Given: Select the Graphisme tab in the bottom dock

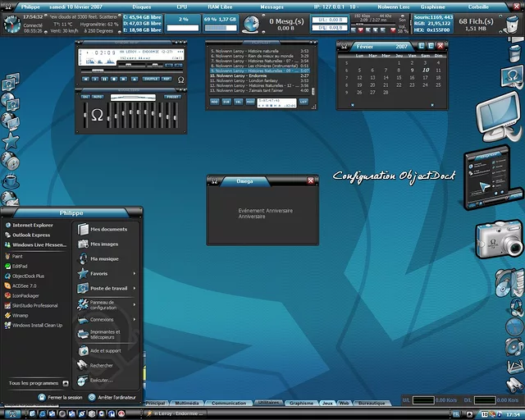Looking at the screenshot, I should pos(301,404).
